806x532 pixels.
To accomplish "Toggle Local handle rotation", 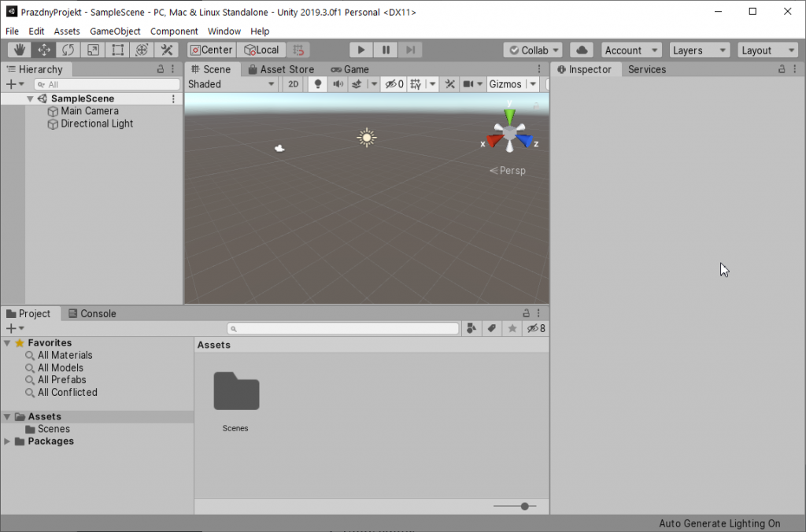I will (x=261, y=50).
